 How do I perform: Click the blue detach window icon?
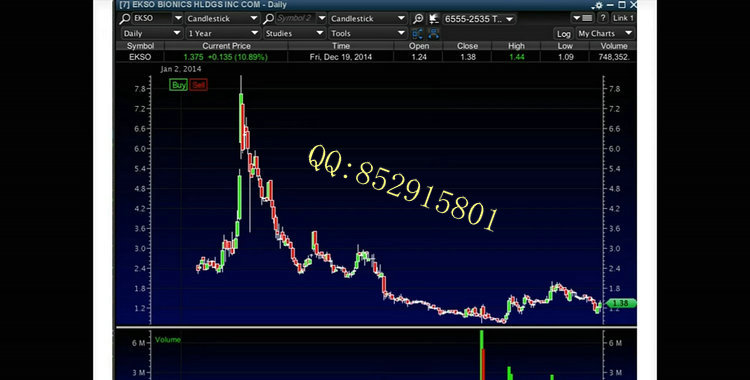434,34
